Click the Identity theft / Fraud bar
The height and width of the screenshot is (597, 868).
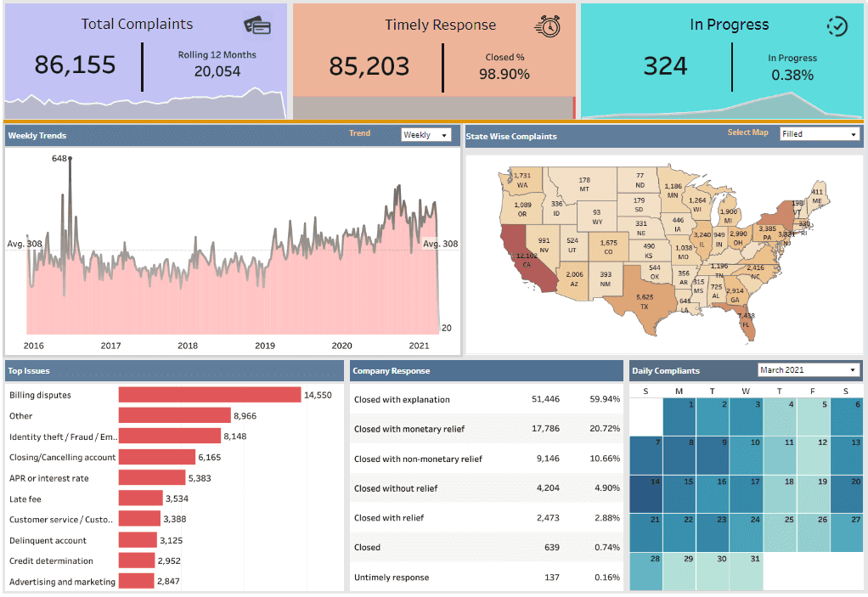[x=170, y=436]
